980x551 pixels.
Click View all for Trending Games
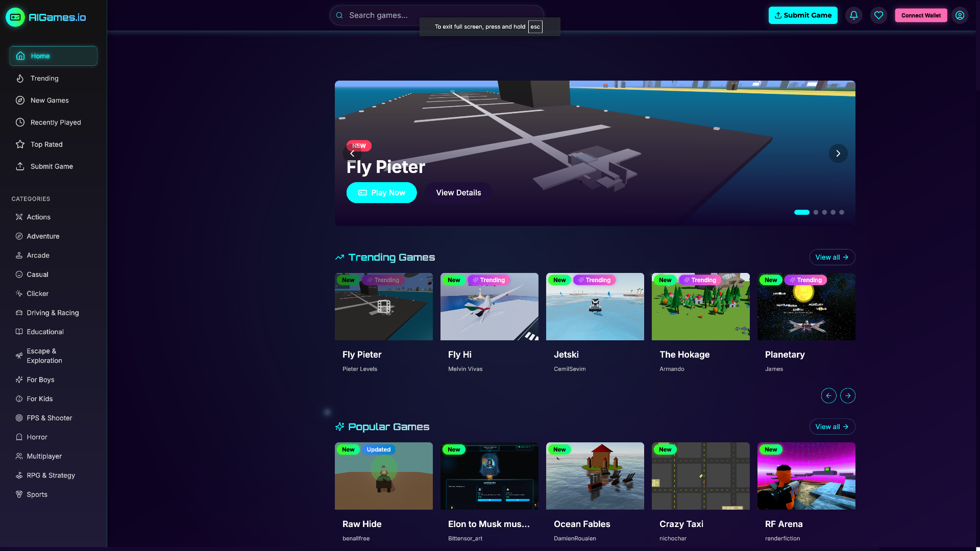point(832,257)
